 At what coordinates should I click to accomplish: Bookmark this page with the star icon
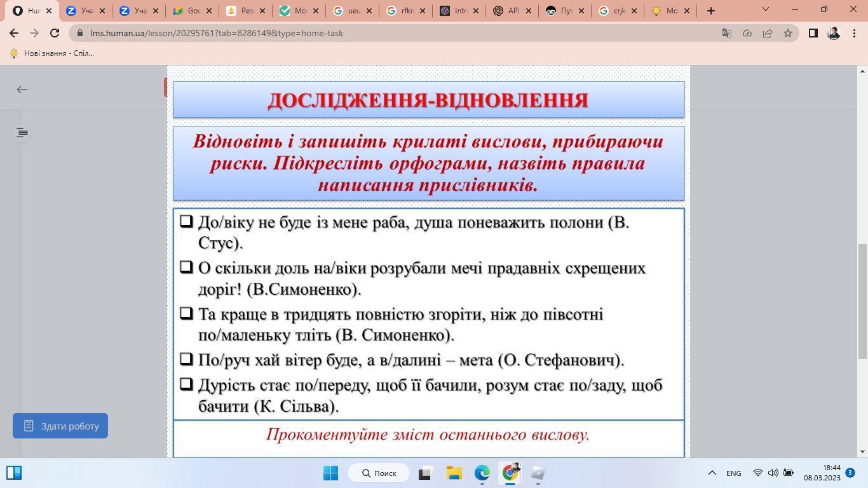coord(788,33)
